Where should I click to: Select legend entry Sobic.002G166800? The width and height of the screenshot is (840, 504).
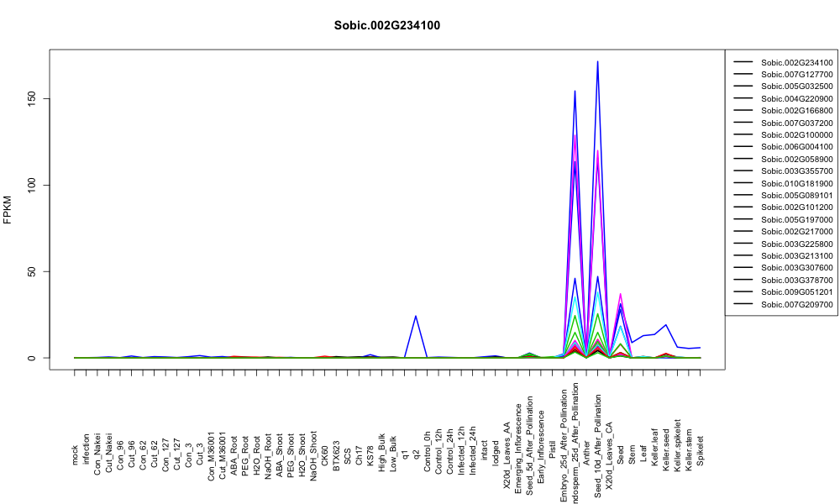796,110
